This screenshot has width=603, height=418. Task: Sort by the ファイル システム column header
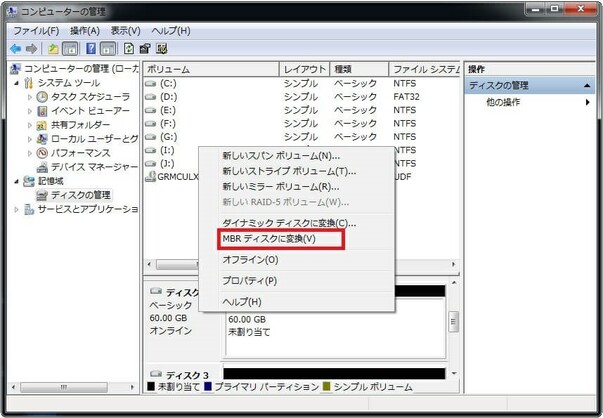coord(425,69)
